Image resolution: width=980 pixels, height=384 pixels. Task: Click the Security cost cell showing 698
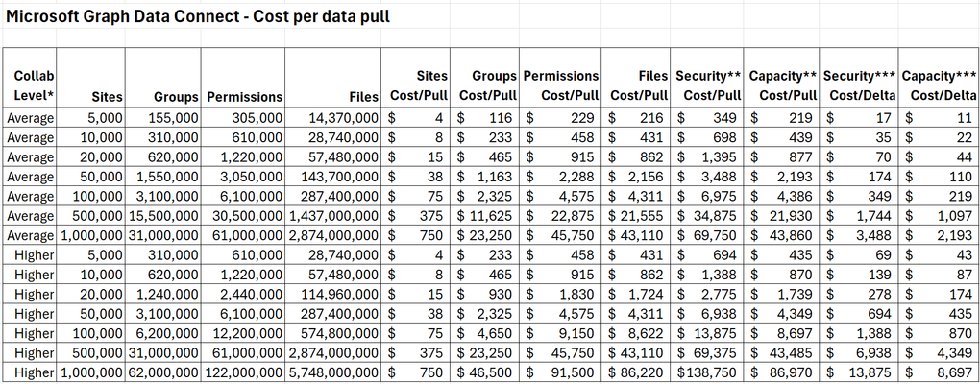tap(707, 137)
